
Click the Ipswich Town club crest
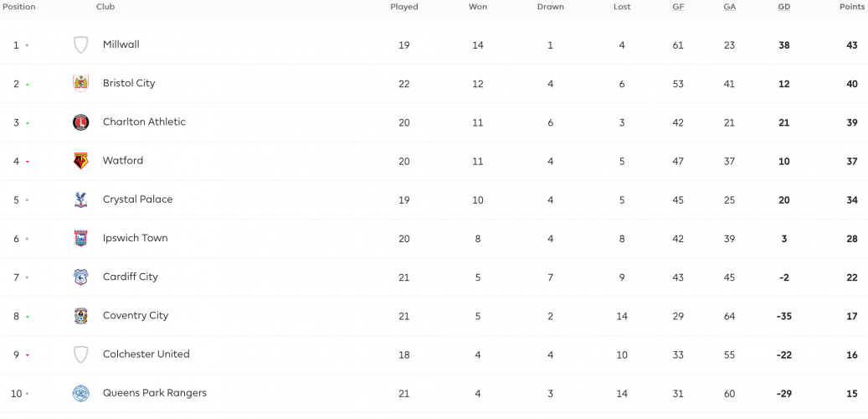tap(81, 238)
